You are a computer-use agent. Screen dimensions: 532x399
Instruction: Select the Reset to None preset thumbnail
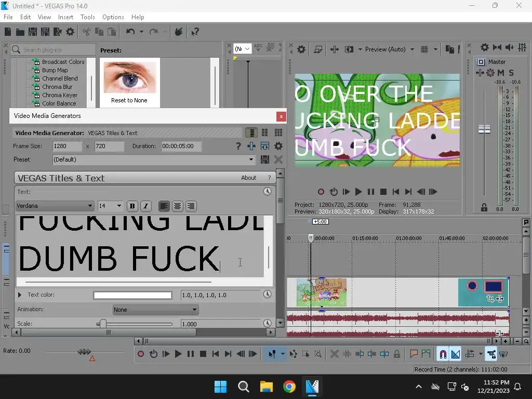tap(129, 82)
